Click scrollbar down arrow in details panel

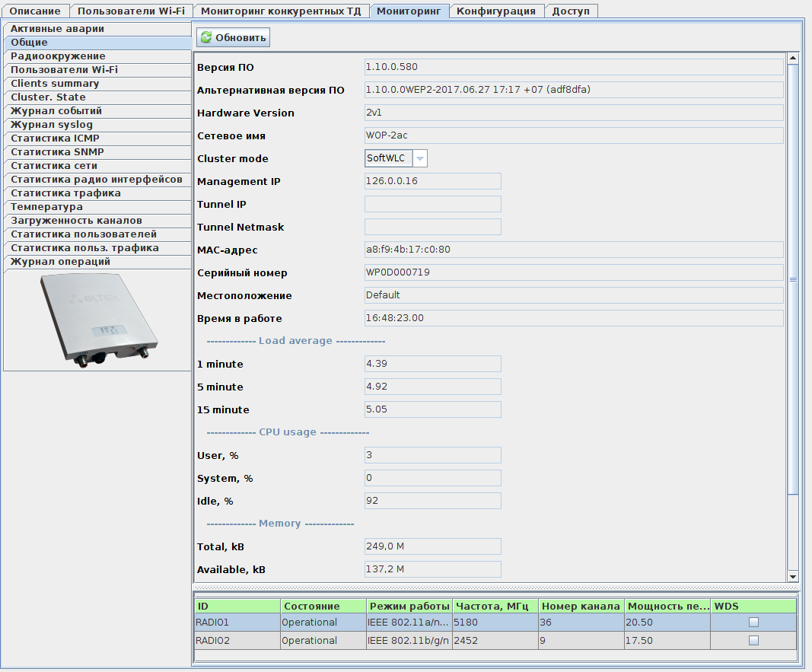pos(792,576)
